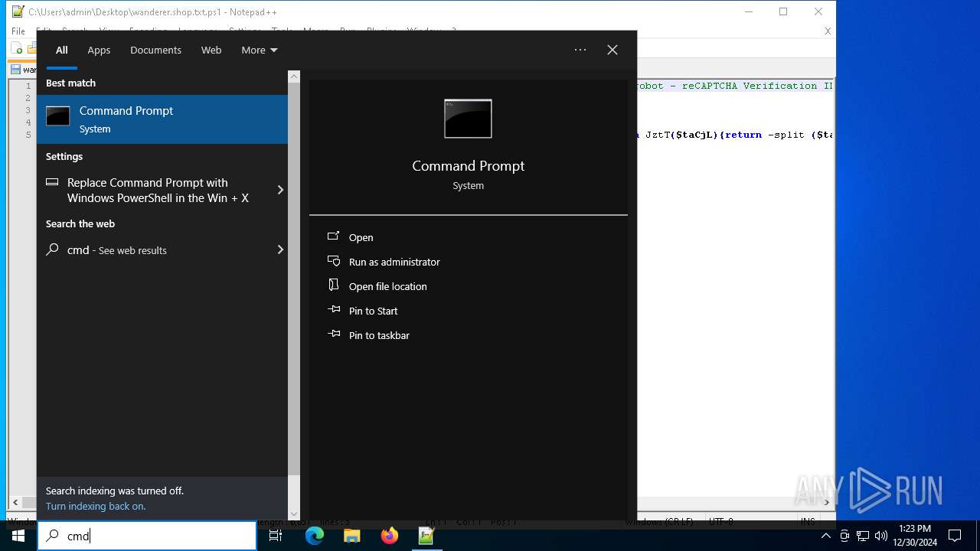This screenshot has height=551, width=980.
Task: Click the magnifier icon in search box
Action: click(x=53, y=536)
